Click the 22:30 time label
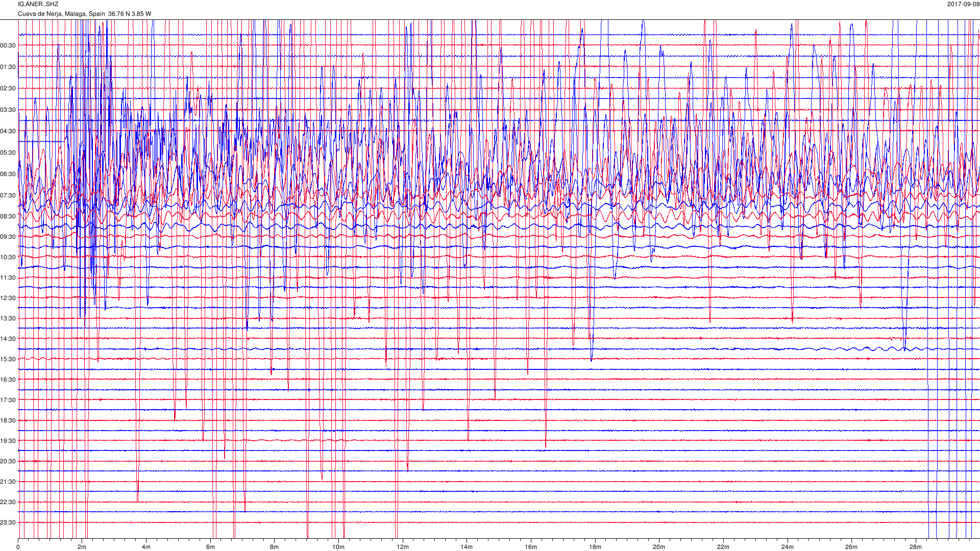The width and height of the screenshot is (980, 551). (x=8, y=502)
